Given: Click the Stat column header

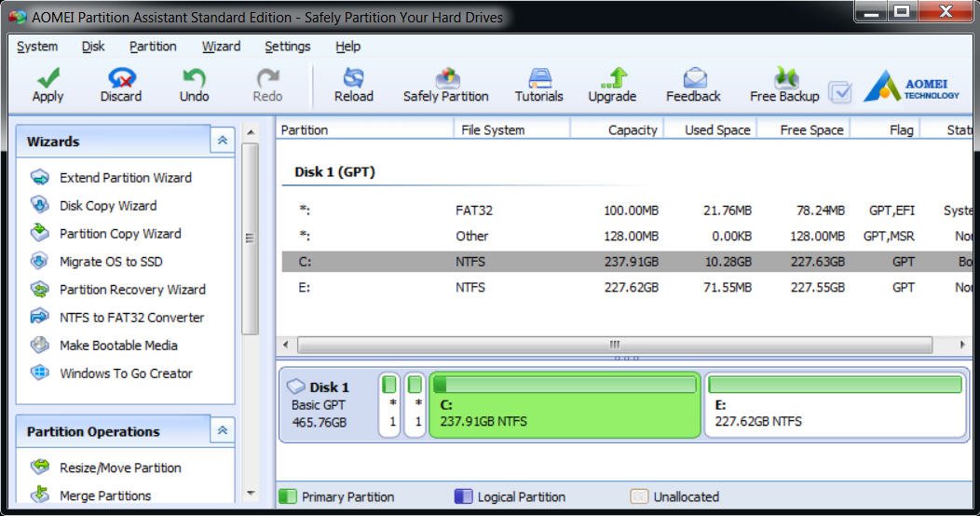Looking at the screenshot, I should click(946, 129).
